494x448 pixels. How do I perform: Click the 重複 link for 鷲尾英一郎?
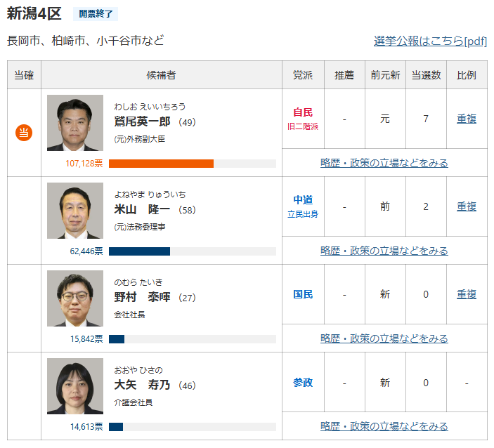pyautogui.click(x=467, y=119)
